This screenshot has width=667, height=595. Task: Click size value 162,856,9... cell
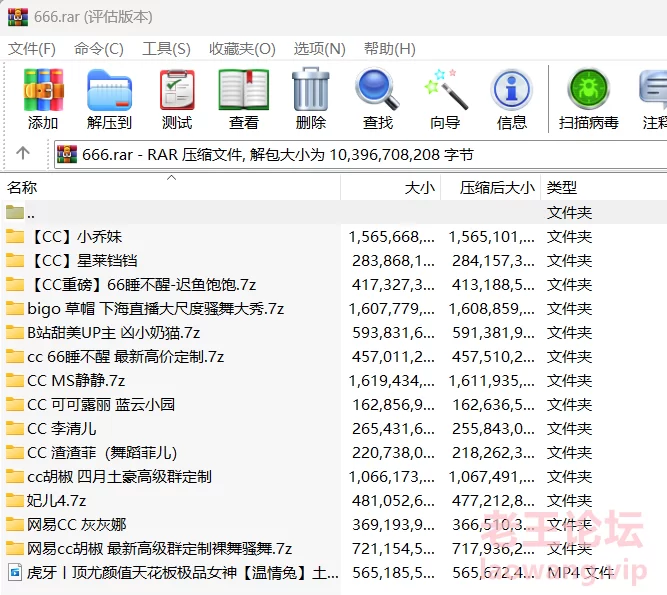point(393,404)
